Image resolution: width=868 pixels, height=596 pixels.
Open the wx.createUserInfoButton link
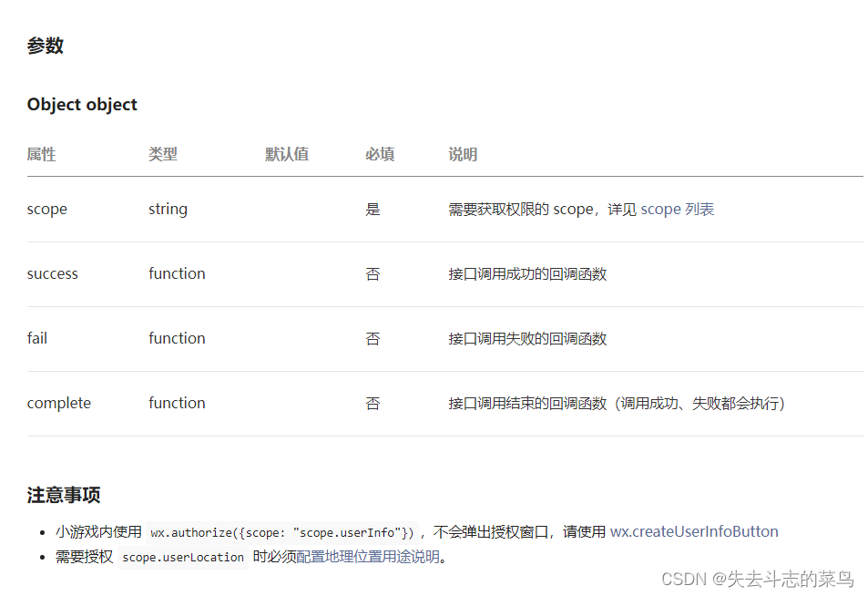[x=694, y=531]
